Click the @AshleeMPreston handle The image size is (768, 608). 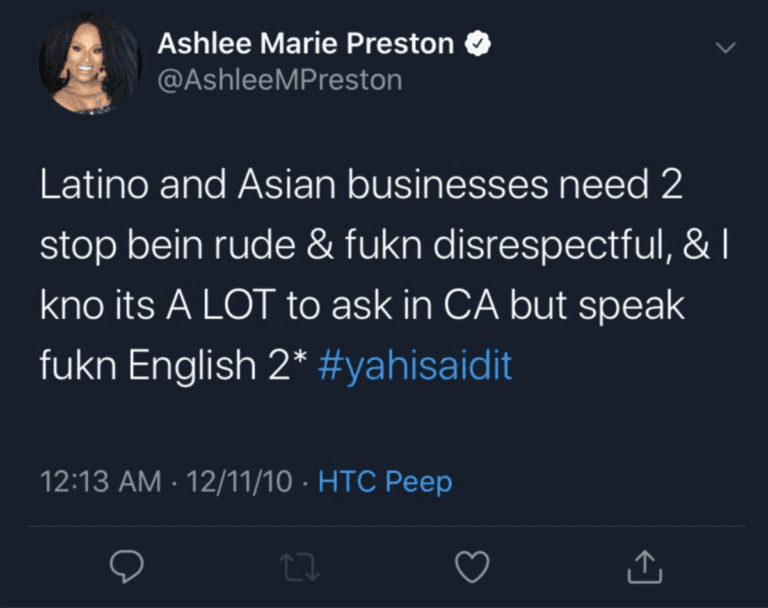[280, 80]
